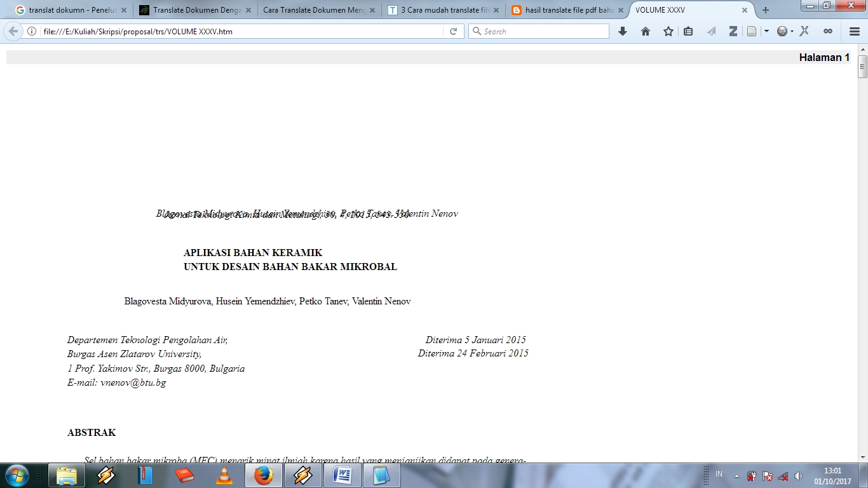Show bookmarks list icon in toolbar
868x488 pixels.
coord(688,31)
